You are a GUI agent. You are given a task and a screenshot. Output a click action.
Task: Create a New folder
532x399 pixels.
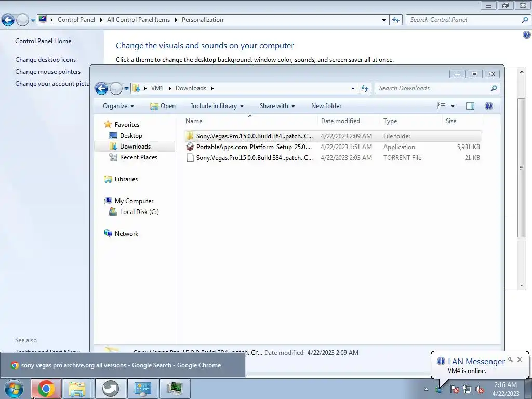click(x=326, y=106)
